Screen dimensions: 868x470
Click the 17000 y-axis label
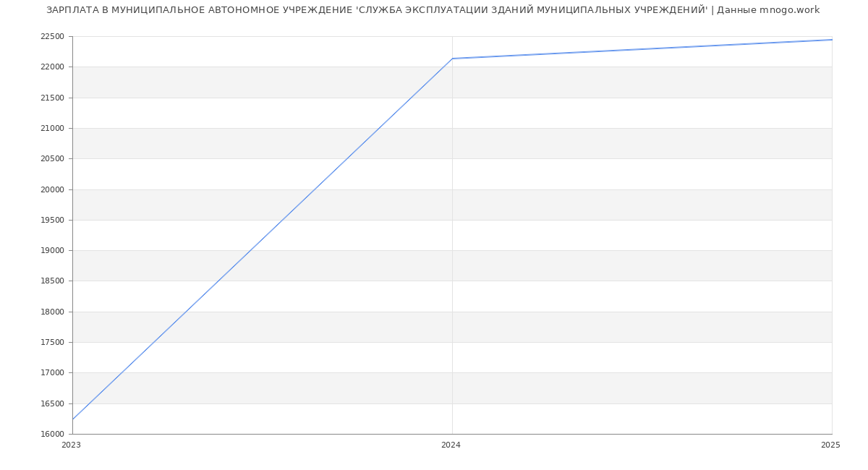tap(52, 373)
